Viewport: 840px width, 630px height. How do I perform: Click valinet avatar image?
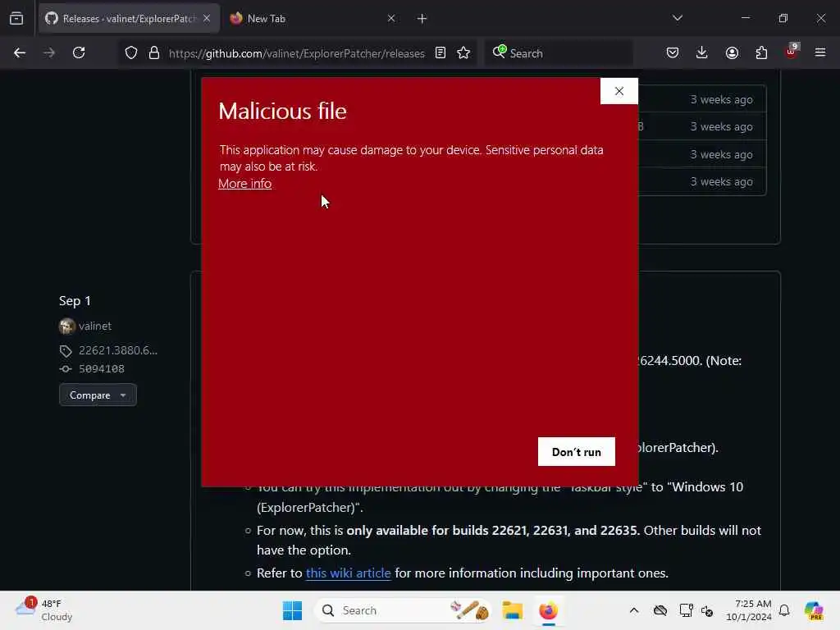coord(67,326)
